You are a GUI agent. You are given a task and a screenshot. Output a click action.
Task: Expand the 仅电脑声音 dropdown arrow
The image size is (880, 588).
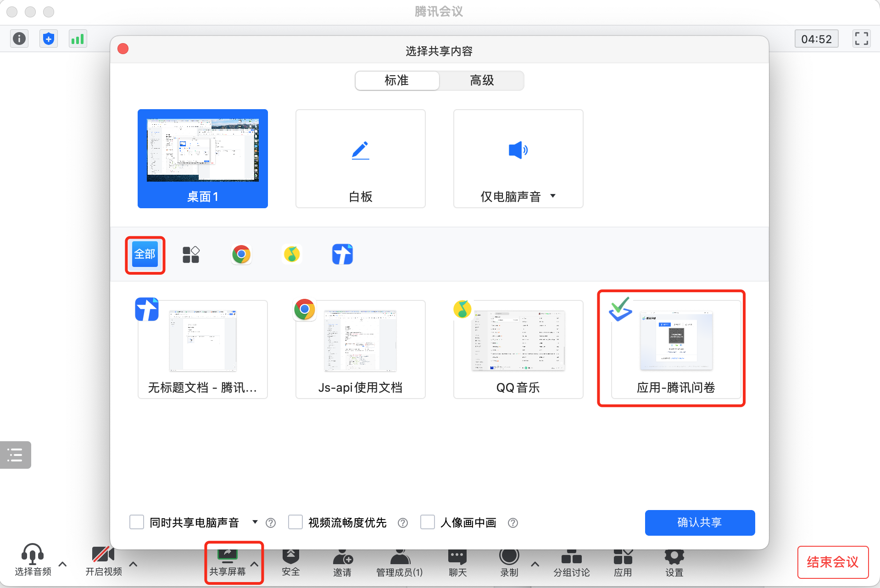pos(553,196)
